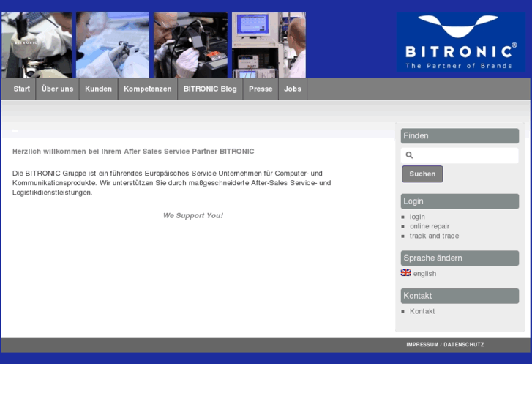
Task: Follow the login link
Action: (x=417, y=217)
